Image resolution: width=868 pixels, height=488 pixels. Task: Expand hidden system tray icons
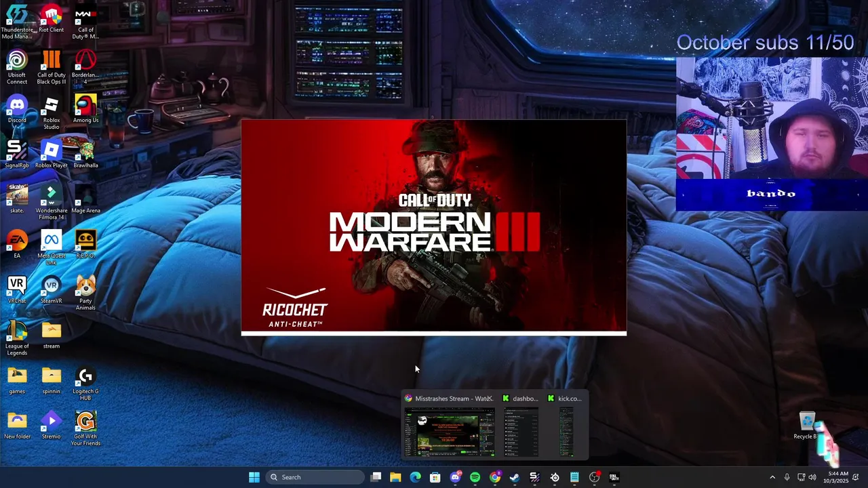pos(772,477)
